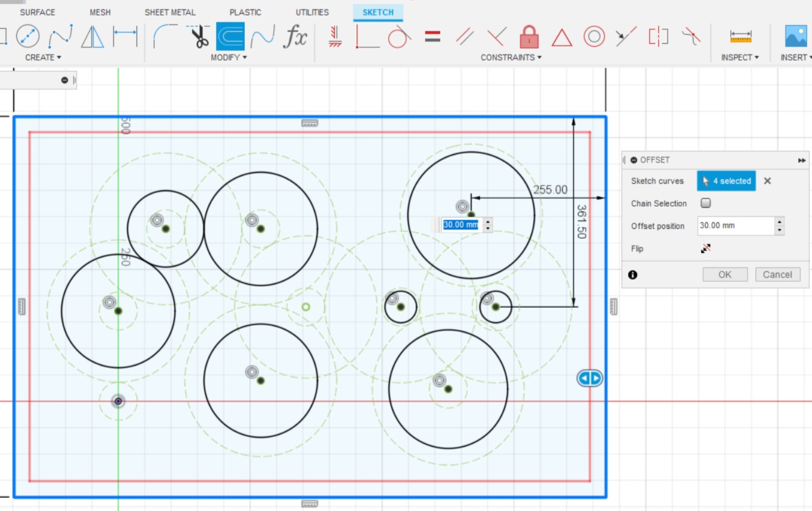Apply the Collinear constraint
This screenshot has height=511, width=812.
point(626,37)
